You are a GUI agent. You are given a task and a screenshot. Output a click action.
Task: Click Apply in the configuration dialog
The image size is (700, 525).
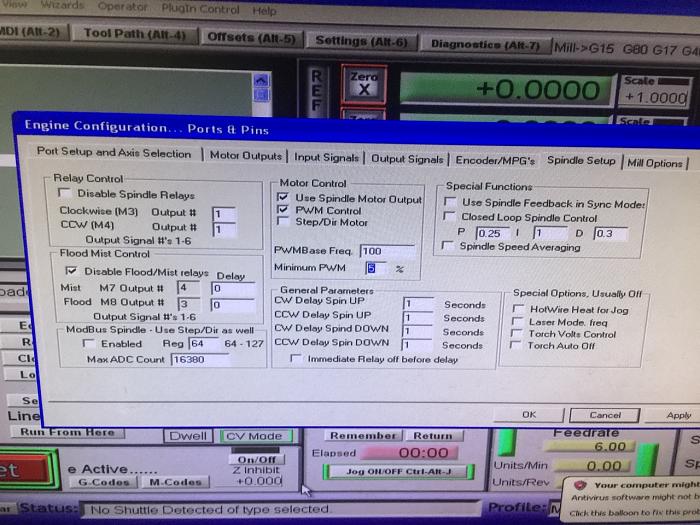point(678,415)
